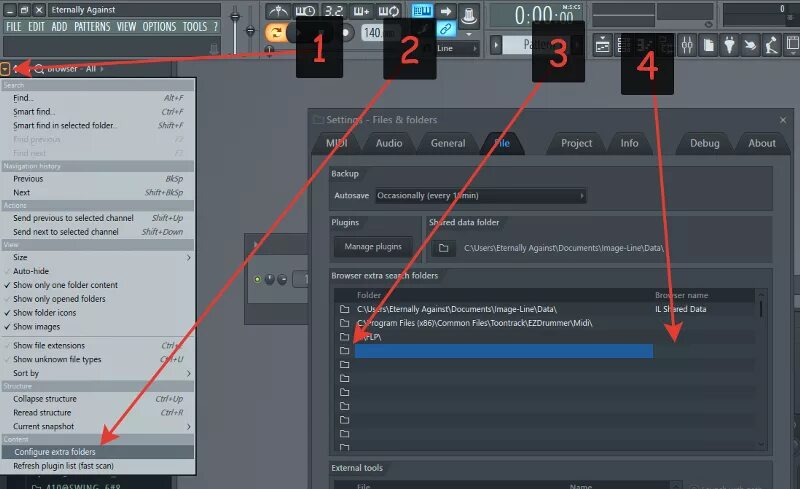This screenshot has width=800, height=489.
Task: Click IL Shared Data browser name
Action: (x=681, y=309)
